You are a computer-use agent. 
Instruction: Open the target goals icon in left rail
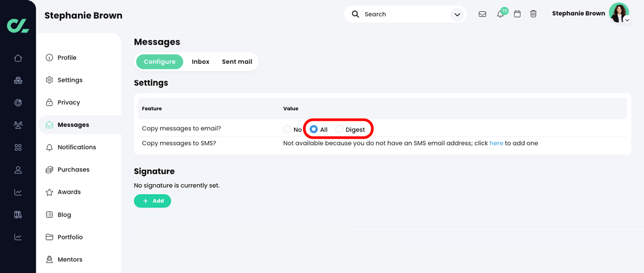pos(18,102)
